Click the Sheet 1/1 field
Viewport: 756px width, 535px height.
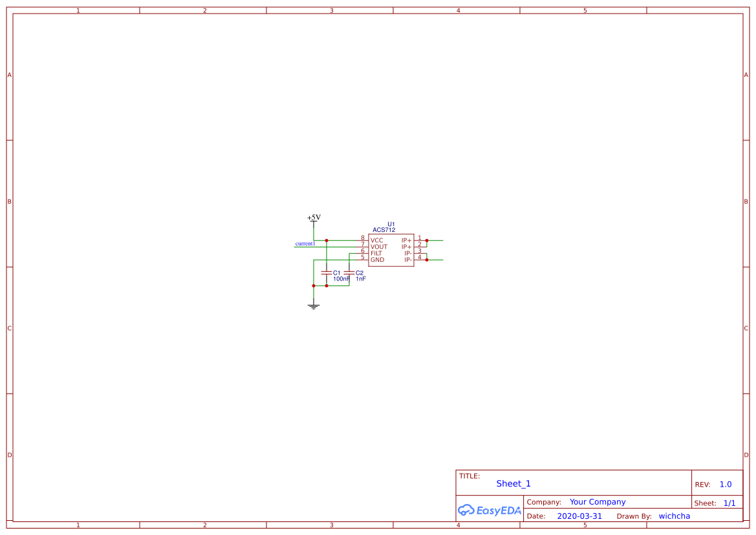[x=730, y=502]
